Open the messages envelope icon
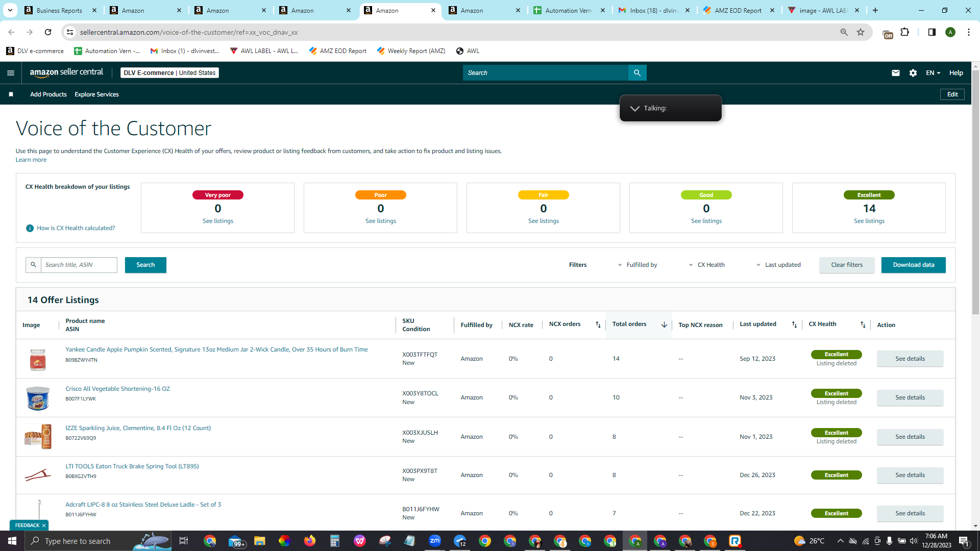The width and height of the screenshot is (980, 551). coord(895,73)
